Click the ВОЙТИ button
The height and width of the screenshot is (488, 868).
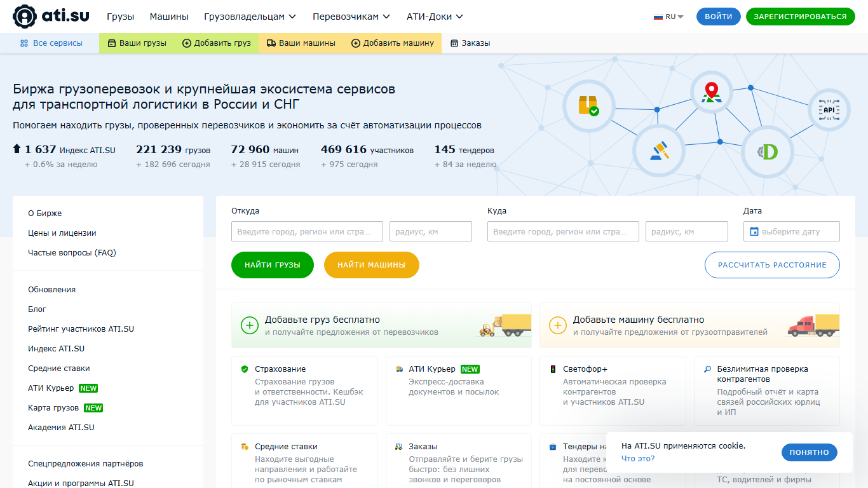click(719, 17)
